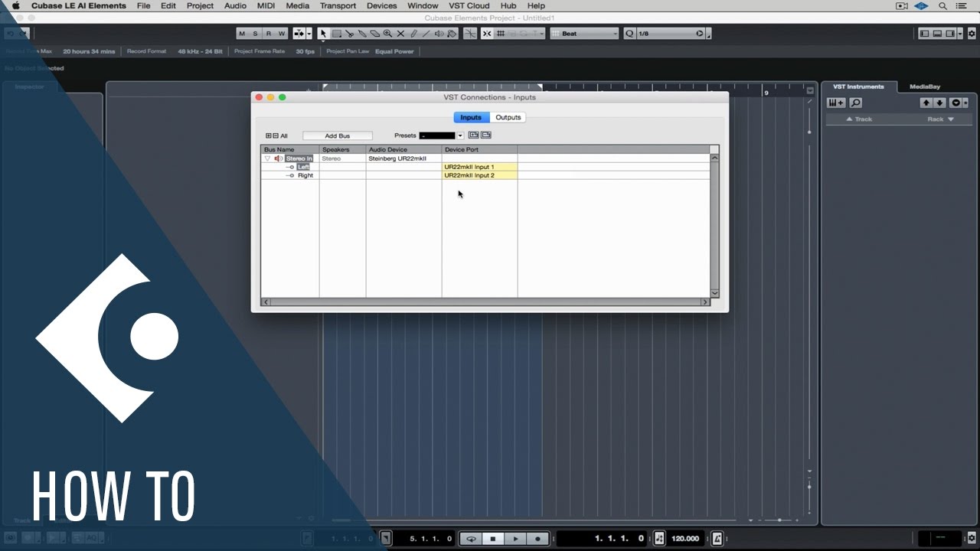Open the Audio menu

[235, 5]
